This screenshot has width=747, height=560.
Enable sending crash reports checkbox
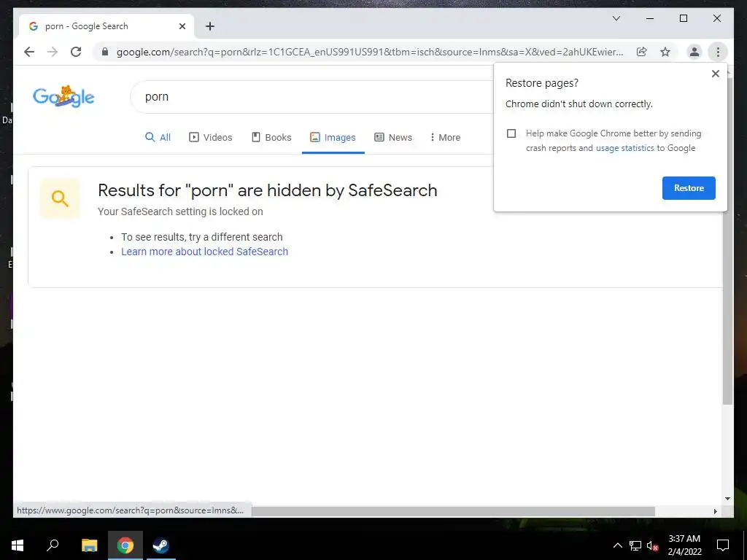click(x=511, y=133)
